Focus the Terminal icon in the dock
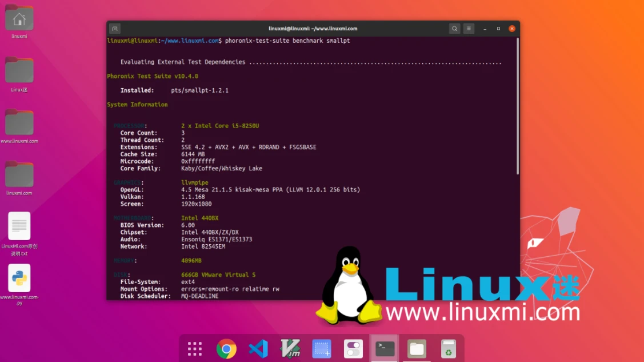 (x=385, y=349)
